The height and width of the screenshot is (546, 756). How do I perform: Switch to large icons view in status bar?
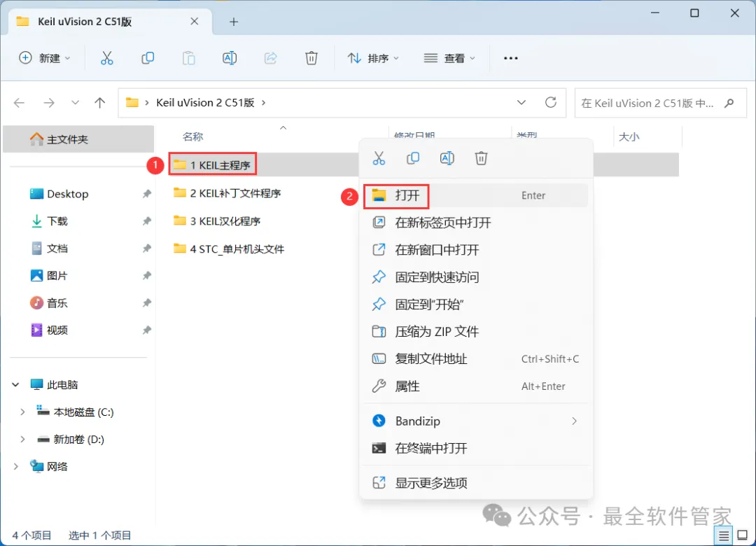click(x=743, y=535)
